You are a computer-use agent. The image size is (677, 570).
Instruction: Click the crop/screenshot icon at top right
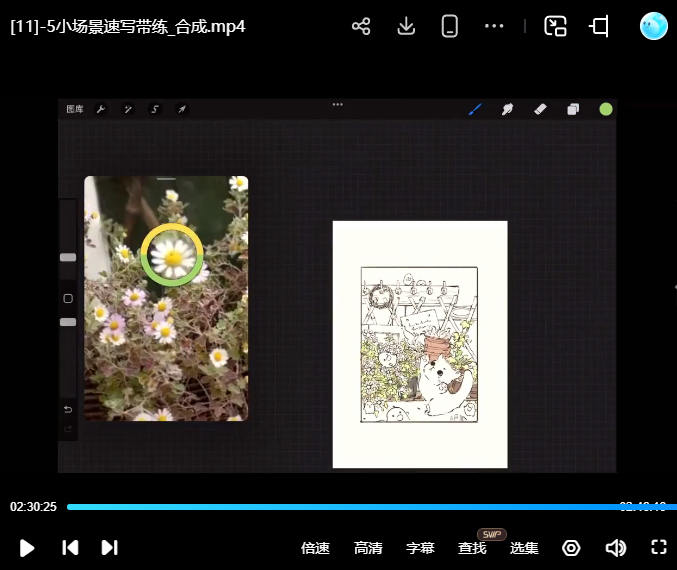click(600, 27)
